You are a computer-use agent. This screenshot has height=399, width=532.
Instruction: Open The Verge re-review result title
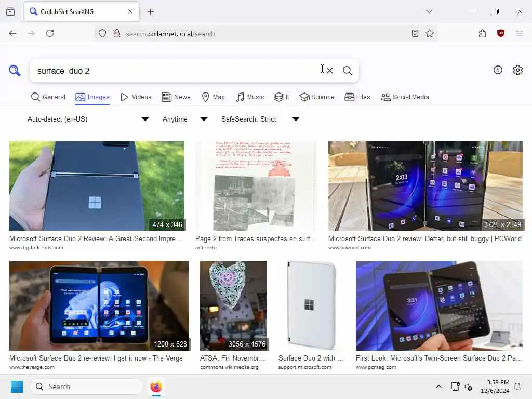tap(96, 358)
